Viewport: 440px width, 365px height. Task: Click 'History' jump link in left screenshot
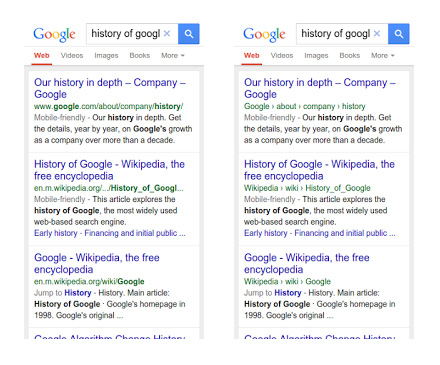pyautogui.click(x=78, y=293)
